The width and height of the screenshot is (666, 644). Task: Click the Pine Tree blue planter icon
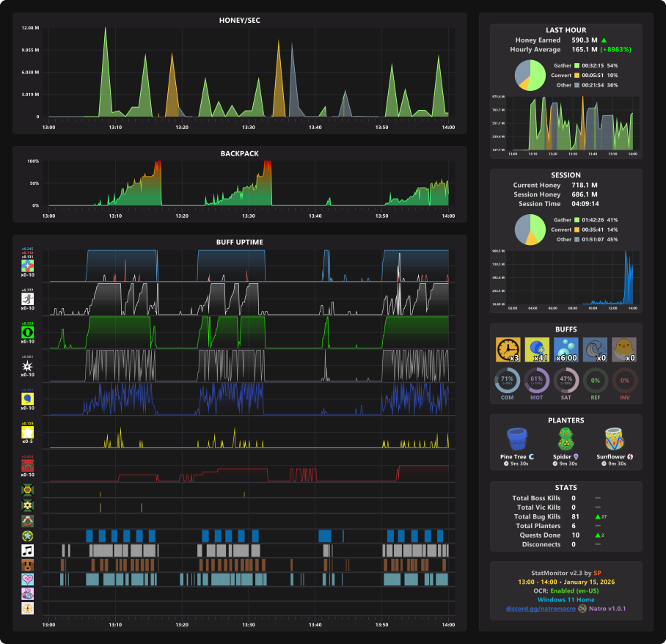[517, 439]
